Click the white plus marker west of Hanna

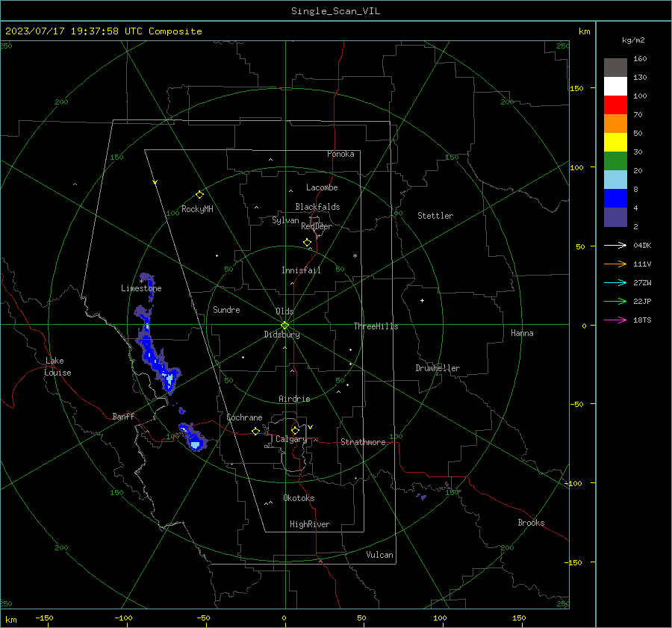point(422,300)
